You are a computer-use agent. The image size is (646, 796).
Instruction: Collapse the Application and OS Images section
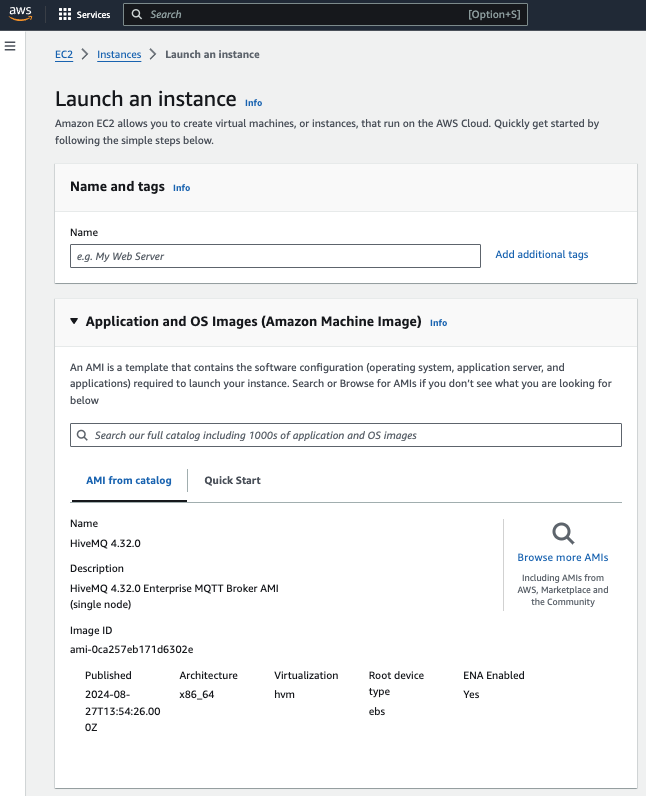pos(74,321)
